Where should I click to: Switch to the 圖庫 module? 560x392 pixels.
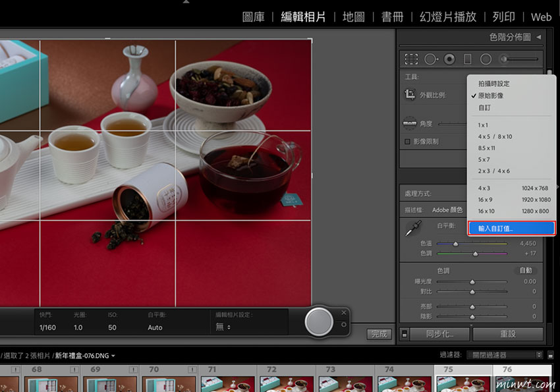pyautogui.click(x=253, y=16)
